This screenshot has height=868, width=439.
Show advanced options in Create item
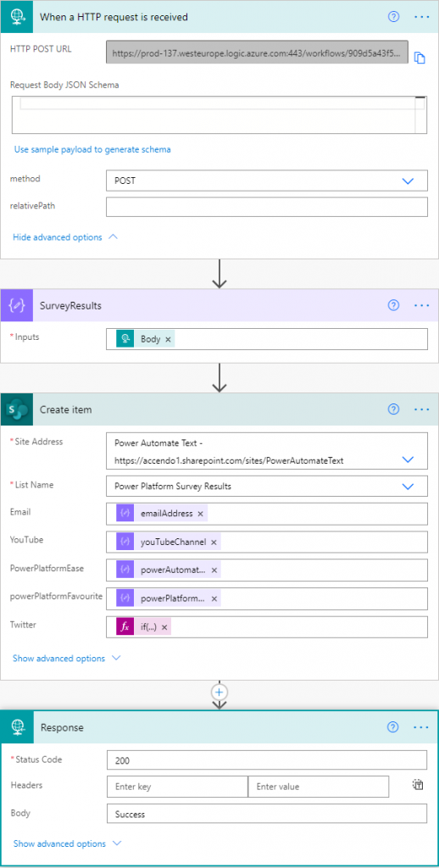[66, 658]
